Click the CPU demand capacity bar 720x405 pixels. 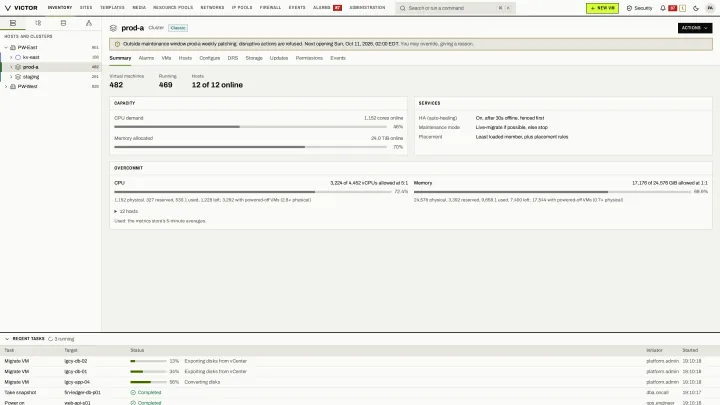click(x=250, y=127)
